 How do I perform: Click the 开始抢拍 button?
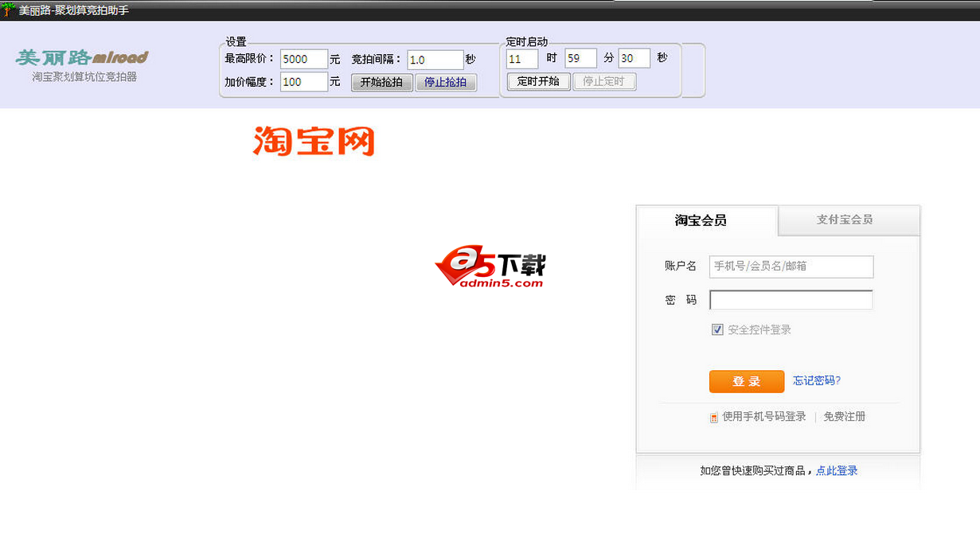point(382,82)
